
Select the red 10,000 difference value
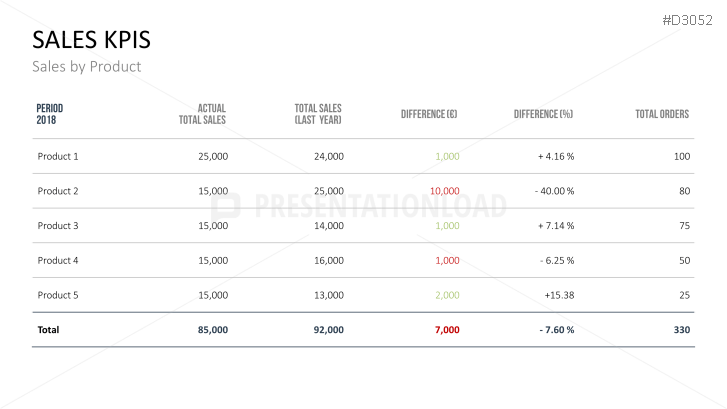point(444,191)
